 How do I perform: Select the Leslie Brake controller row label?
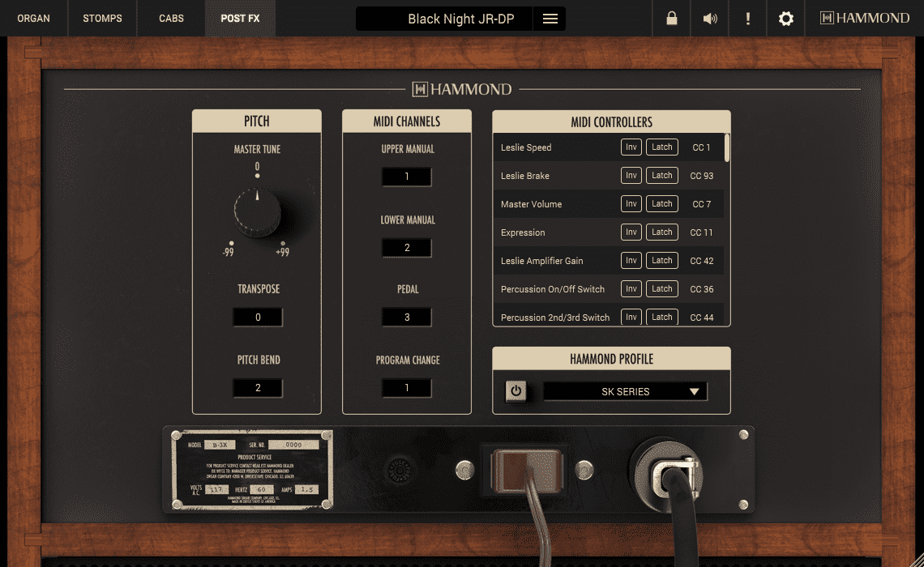[x=524, y=176]
